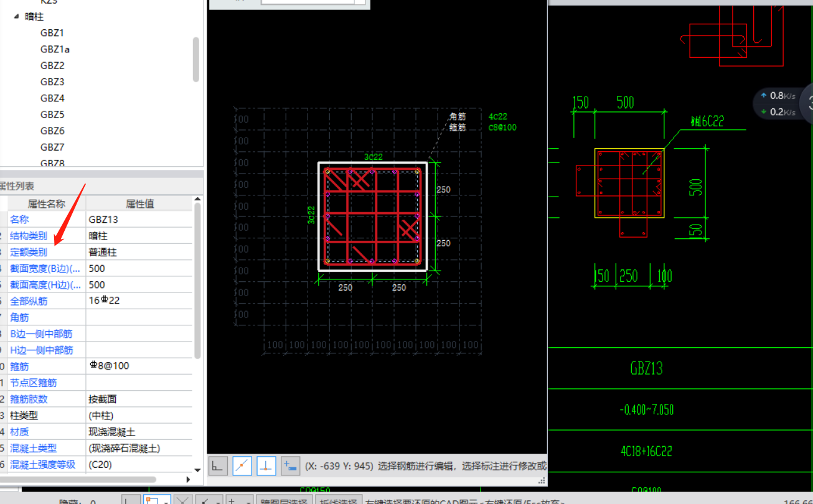Screen dimensions: 813x504
Task: Click the 箍筋肢数 property label
Action: 28,399
